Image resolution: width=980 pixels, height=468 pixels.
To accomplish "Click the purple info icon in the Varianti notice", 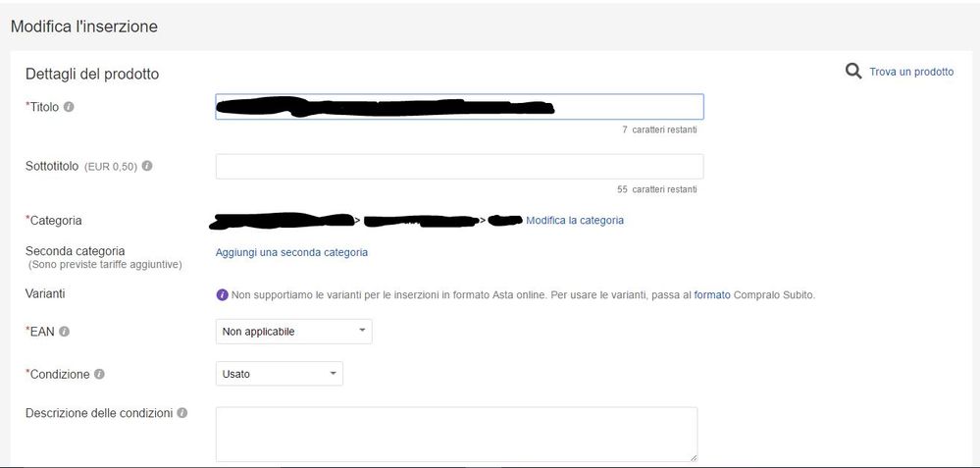I will coord(222,295).
